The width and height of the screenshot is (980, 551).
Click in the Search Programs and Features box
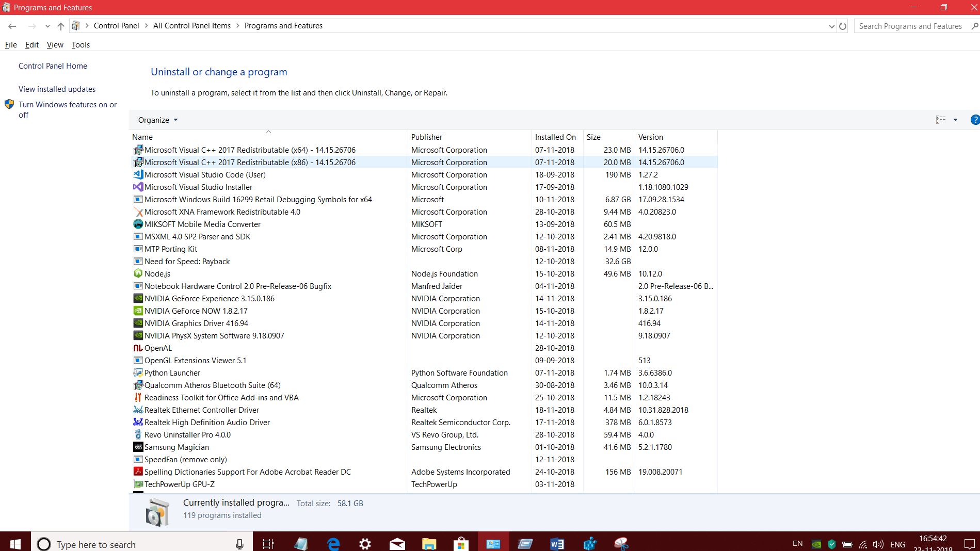coord(911,26)
